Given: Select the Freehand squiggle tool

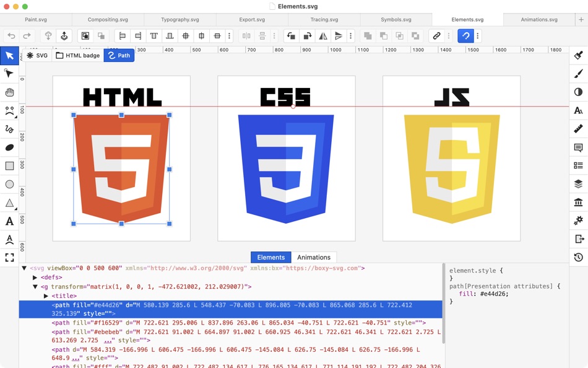Looking at the screenshot, I should (9, 129).
